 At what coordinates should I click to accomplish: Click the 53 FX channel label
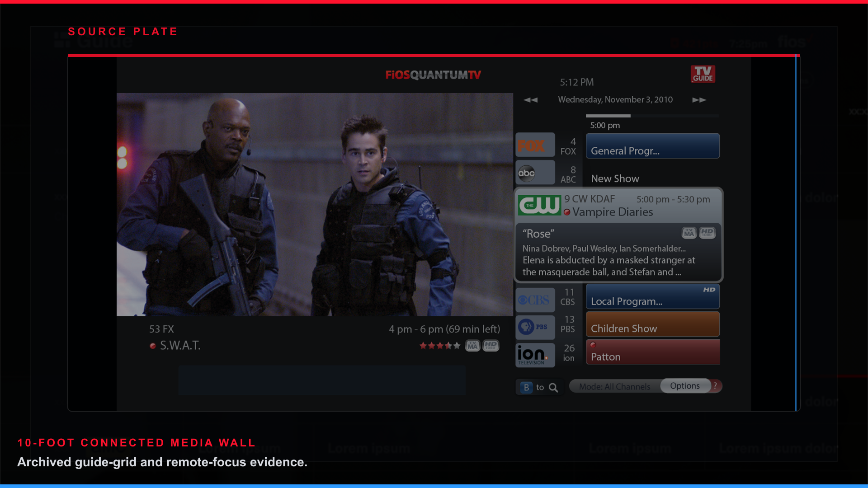(x=161, y=329)
